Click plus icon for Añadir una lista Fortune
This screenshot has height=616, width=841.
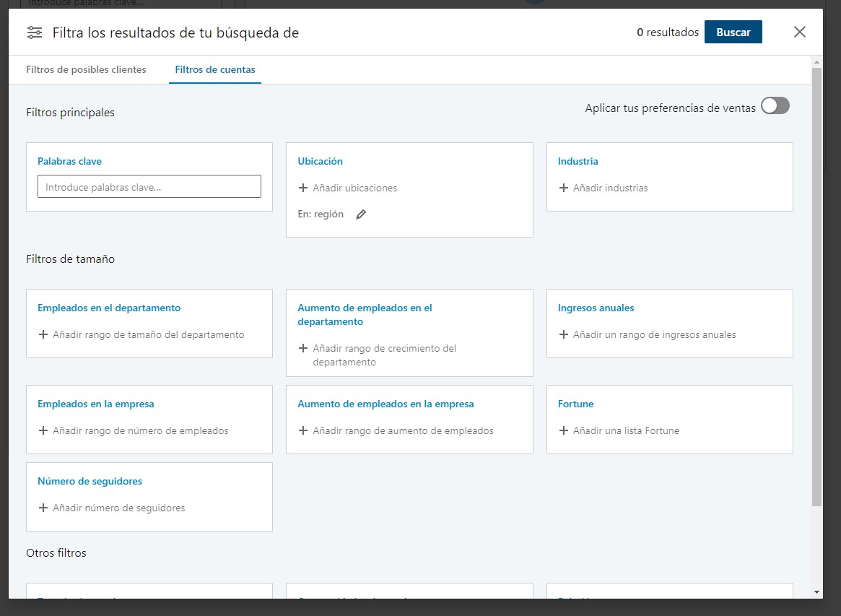[x=564, y=430]
